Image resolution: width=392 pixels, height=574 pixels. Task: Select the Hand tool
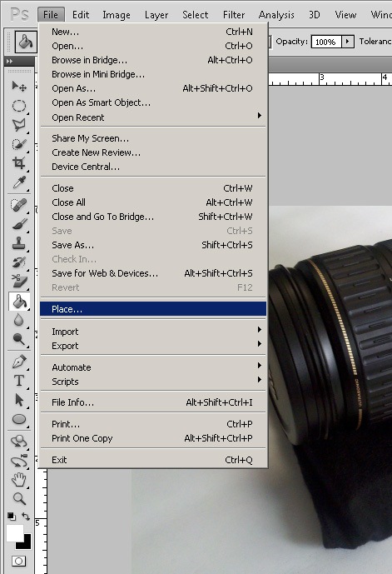(19, 480)
